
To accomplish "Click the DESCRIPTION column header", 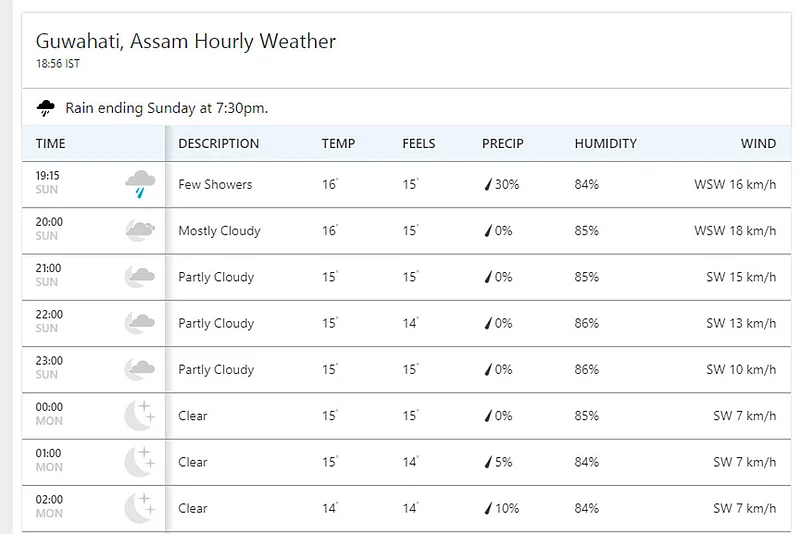I will tap(218, 143).
